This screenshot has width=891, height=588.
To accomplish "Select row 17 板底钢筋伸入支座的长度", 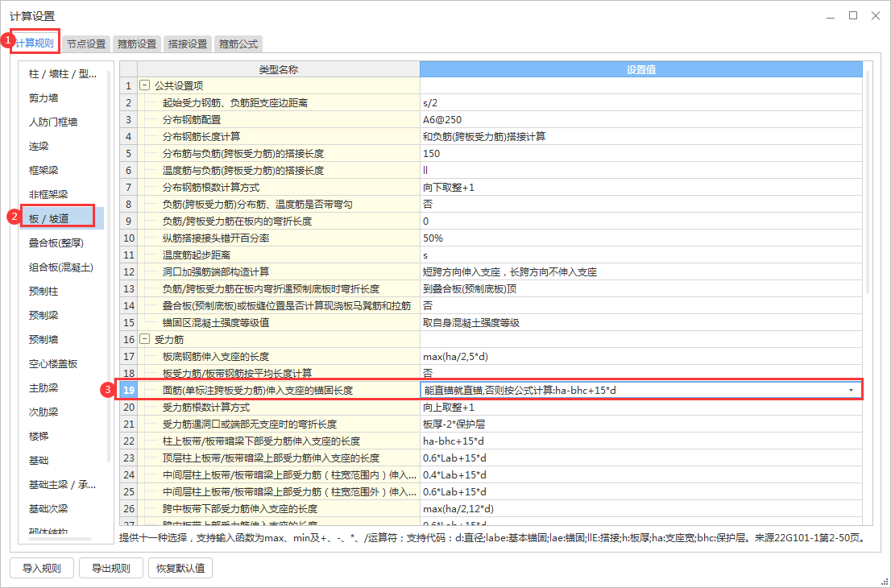I will 279,357.
